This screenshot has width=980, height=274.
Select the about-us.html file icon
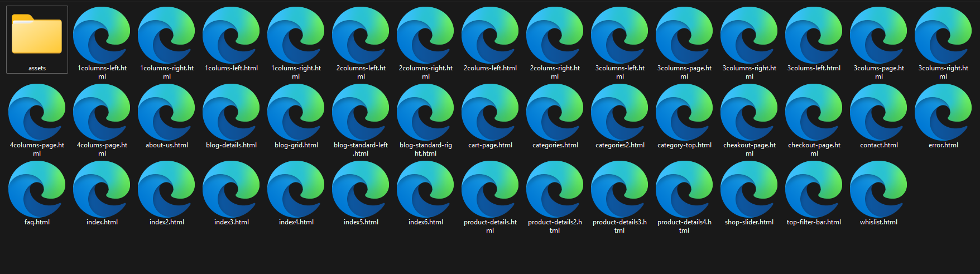click(166, 112)
